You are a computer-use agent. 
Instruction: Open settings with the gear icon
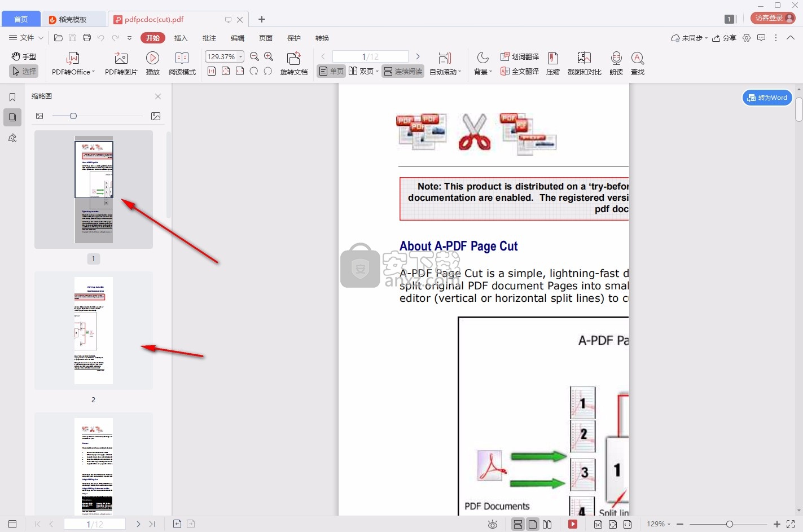coord(747,38)
